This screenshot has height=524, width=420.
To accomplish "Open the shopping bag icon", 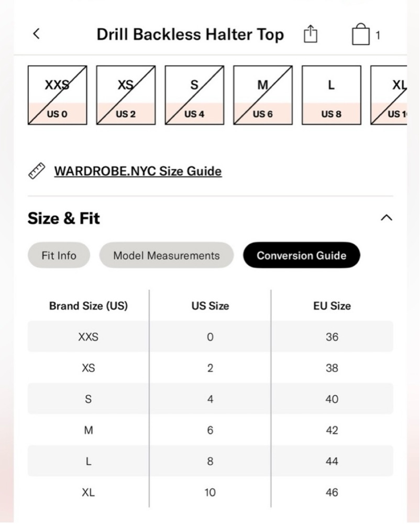I will [x=361, y=34].
